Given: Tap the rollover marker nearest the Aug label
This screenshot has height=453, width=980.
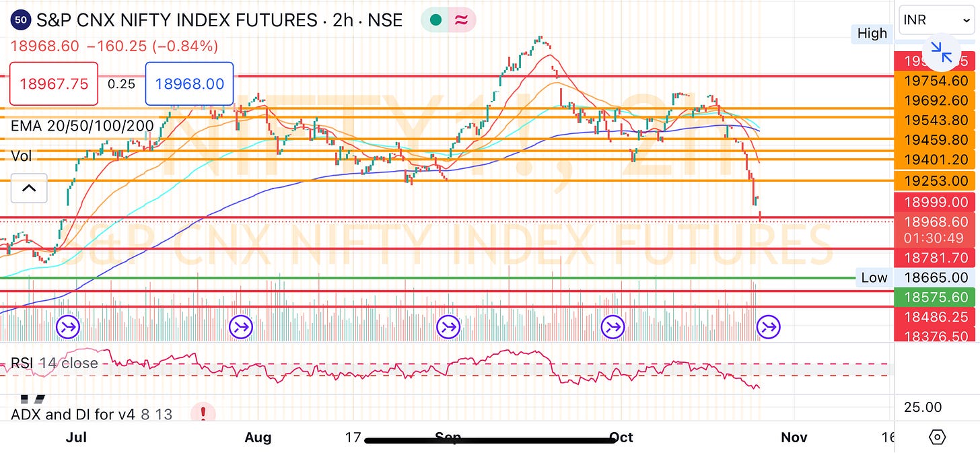Looking at the screenshot, I should point(240,328).
